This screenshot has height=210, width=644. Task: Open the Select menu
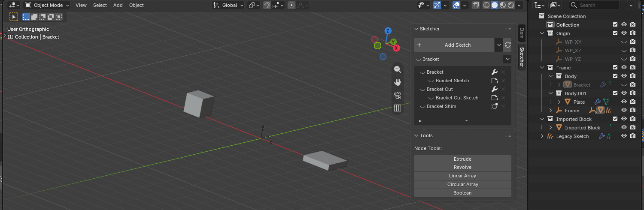pos(100,5)
